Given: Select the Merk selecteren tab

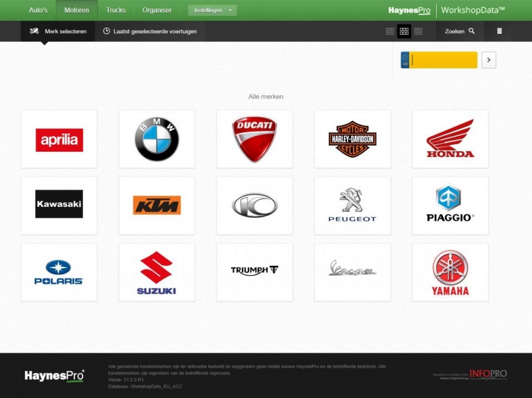Looking at the screenshot, I should click(58, 31).
